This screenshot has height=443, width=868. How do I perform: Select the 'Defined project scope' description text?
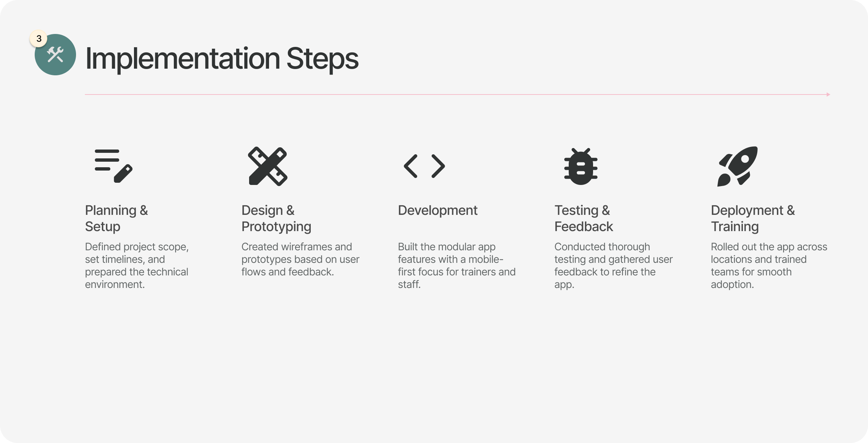coord(137,265)
